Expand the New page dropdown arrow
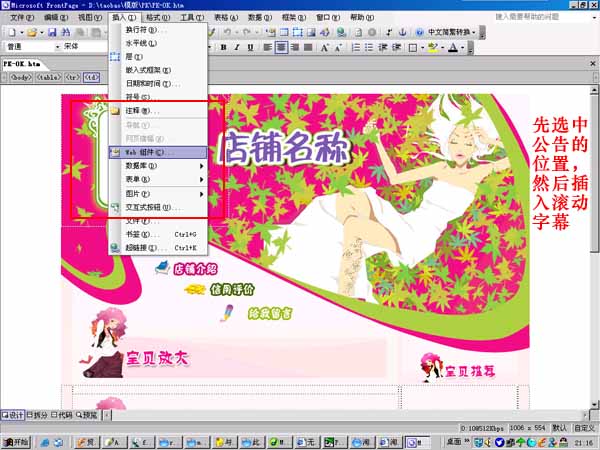Viewport: 600px width, 450px height. tap(21, 33)
